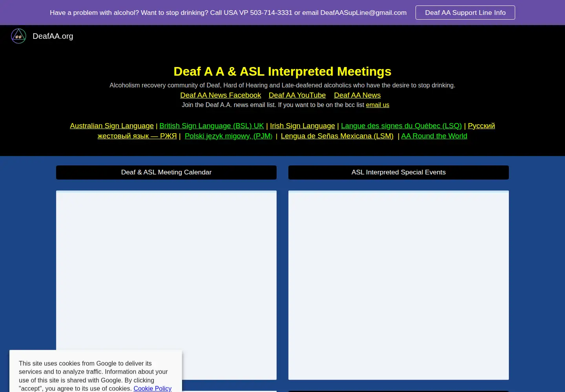Screen dimensions: 565x392
Task: Select Deaf & ASL Meeting Calendar button
Action: (x=166, y=172)
